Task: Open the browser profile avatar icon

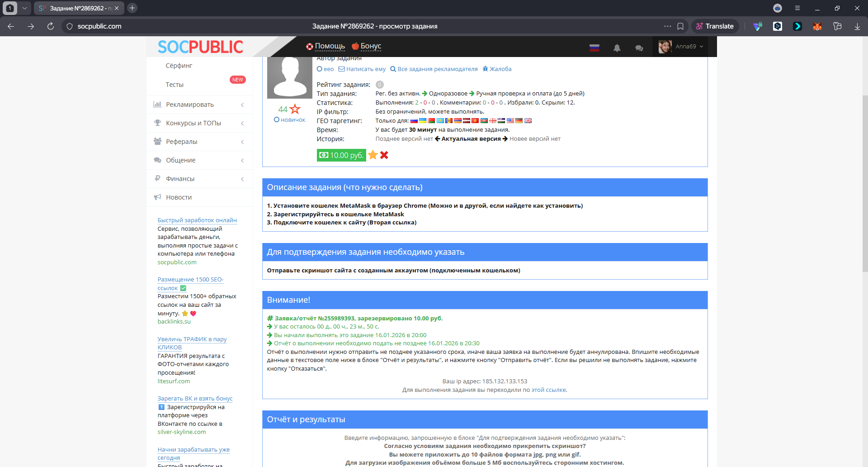Action: point(778,8)
